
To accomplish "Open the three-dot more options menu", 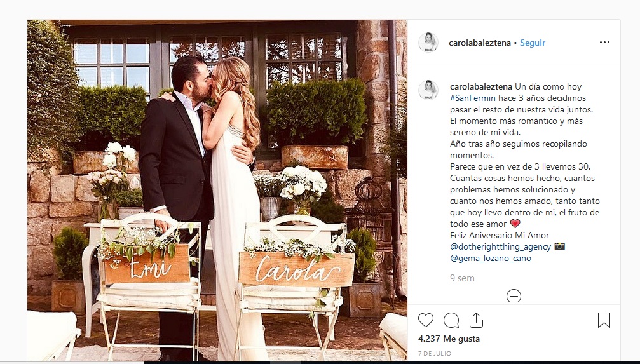I will [x=604, y=43].
